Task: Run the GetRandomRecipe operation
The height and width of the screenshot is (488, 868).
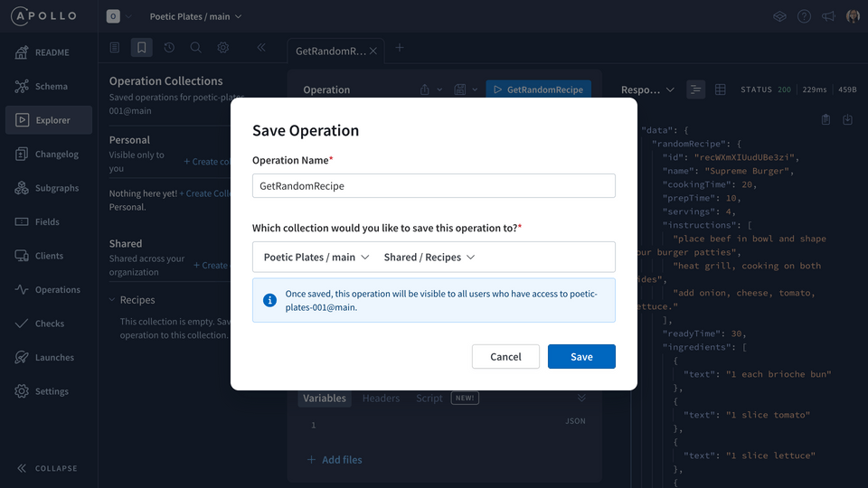Action: point(539,89)
